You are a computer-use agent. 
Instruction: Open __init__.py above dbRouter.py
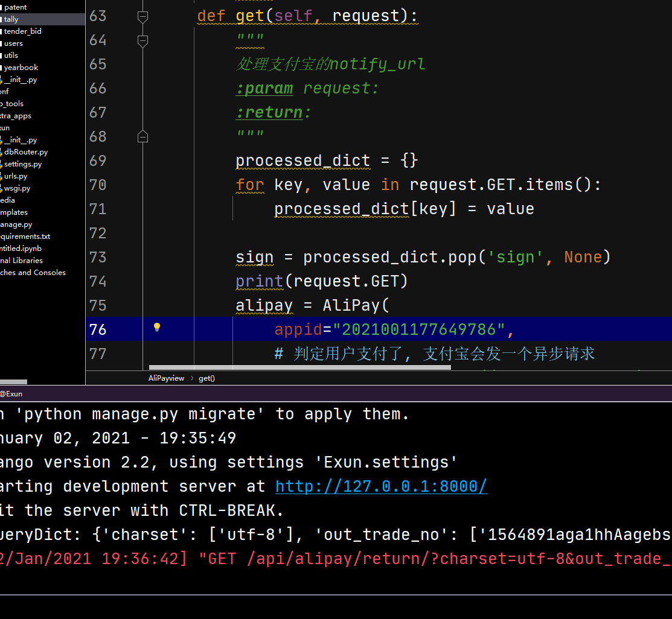(21, 139)
